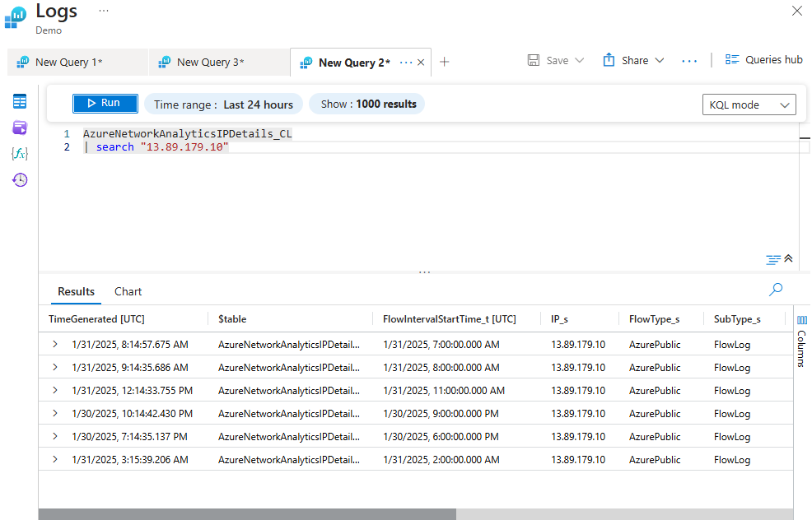Select the New Query 2 tab
The height and width of the screenshot is (520, 812).
pos(353,63)
